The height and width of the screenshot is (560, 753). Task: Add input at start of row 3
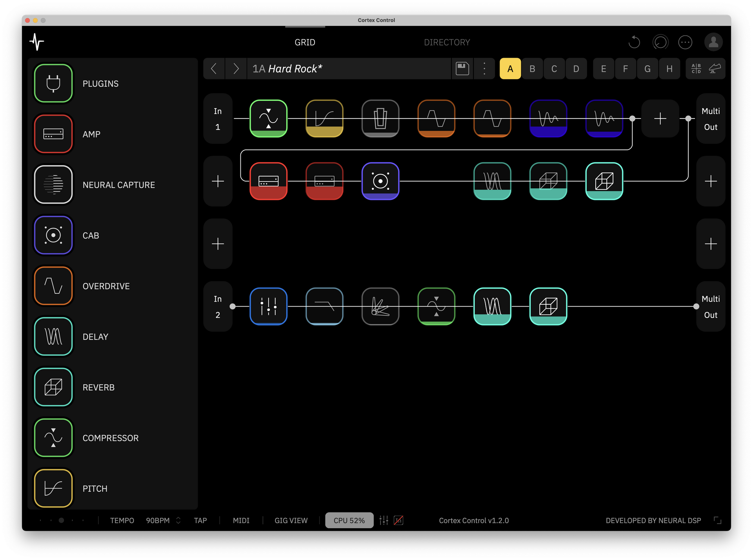point(218,244)
